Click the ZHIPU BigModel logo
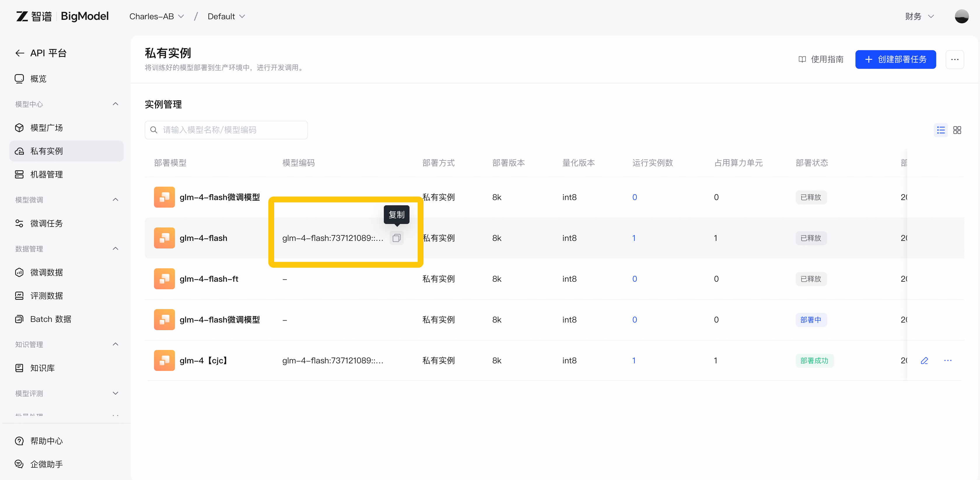This screenshot has width=980, height=480. pos(62,16)
